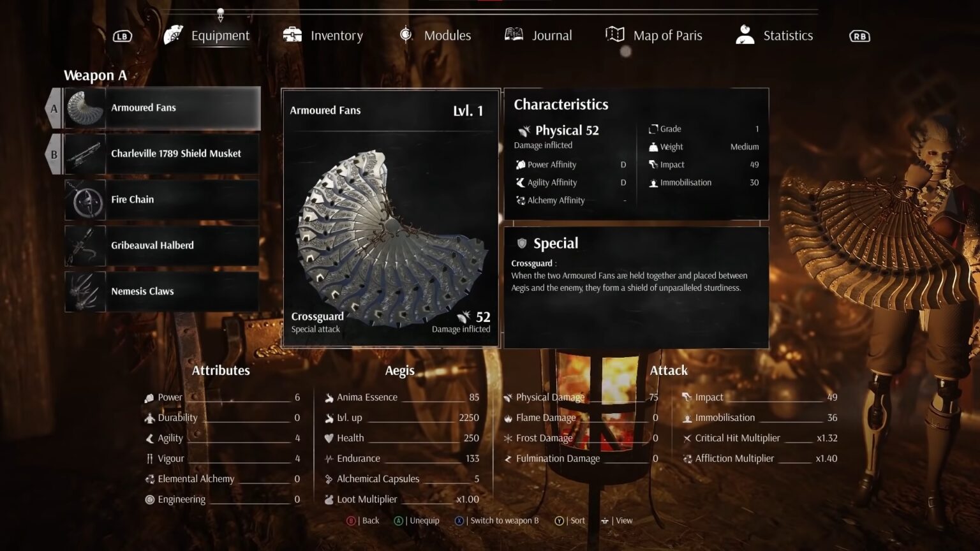Switch to the Modules tab
Screen dimensions: 980x551
pos(434,36)
